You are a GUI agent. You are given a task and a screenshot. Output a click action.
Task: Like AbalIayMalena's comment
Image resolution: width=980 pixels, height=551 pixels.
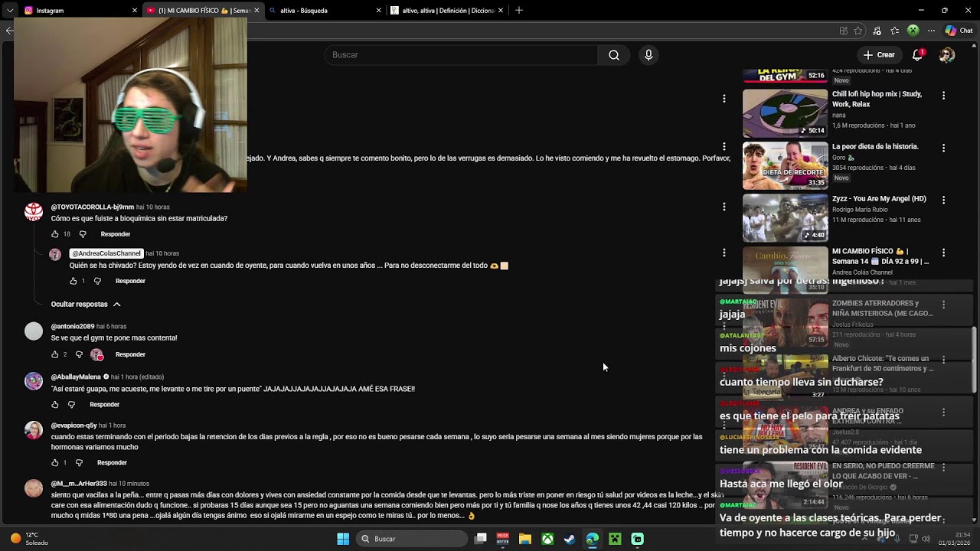[x=54, y=404]
